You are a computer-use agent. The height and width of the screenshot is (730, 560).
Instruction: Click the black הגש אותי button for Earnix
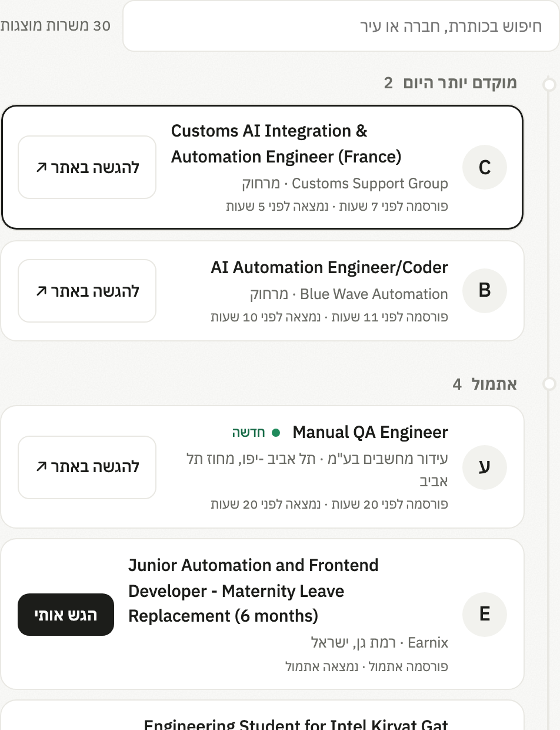click(x=66, y=615)
